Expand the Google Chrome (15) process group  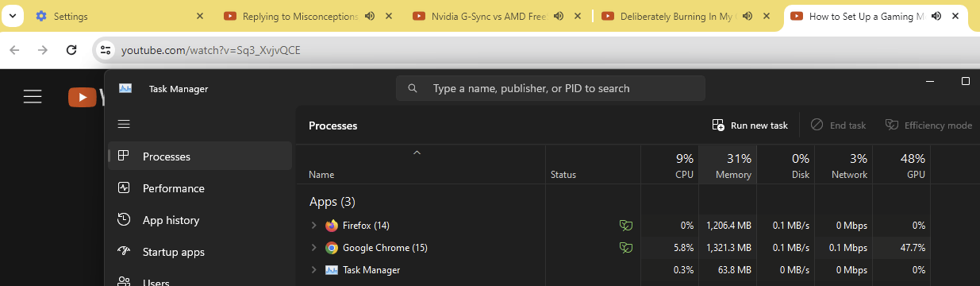tap(313, 248)
